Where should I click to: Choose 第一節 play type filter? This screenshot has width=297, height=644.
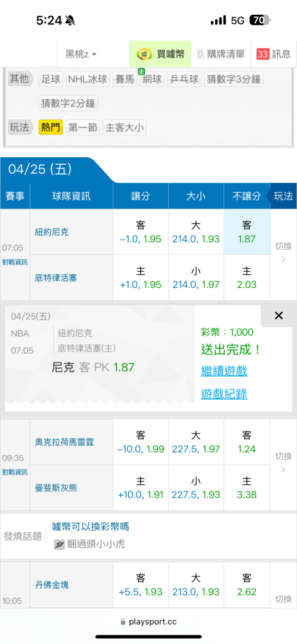pyautogui.click(x=82, y=128)
